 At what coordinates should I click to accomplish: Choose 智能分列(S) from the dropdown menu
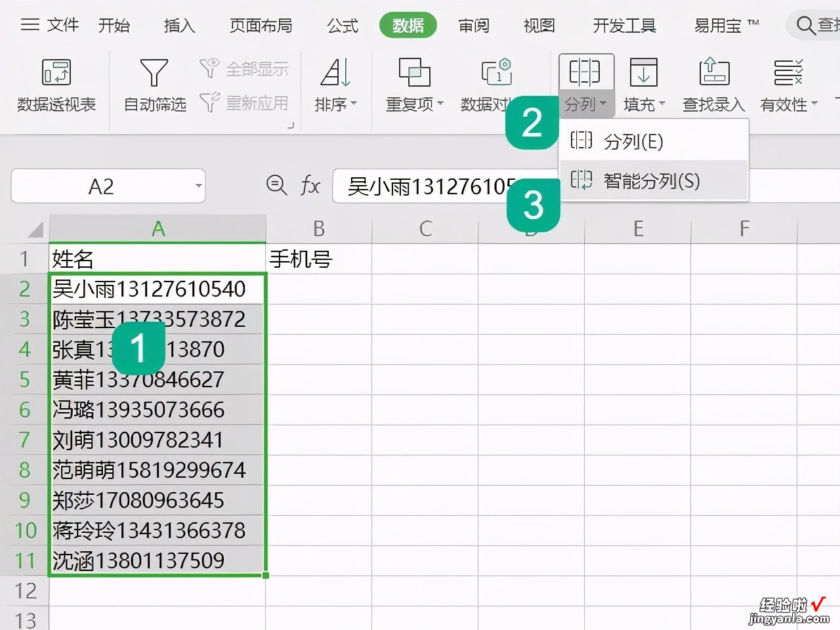(654, 180)
